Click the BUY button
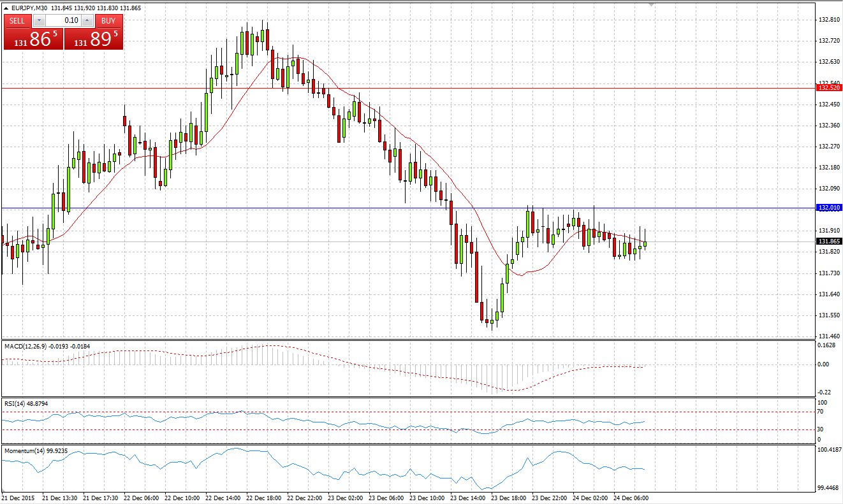The height and width of the screenshot is (504, 843). point(108,20)
